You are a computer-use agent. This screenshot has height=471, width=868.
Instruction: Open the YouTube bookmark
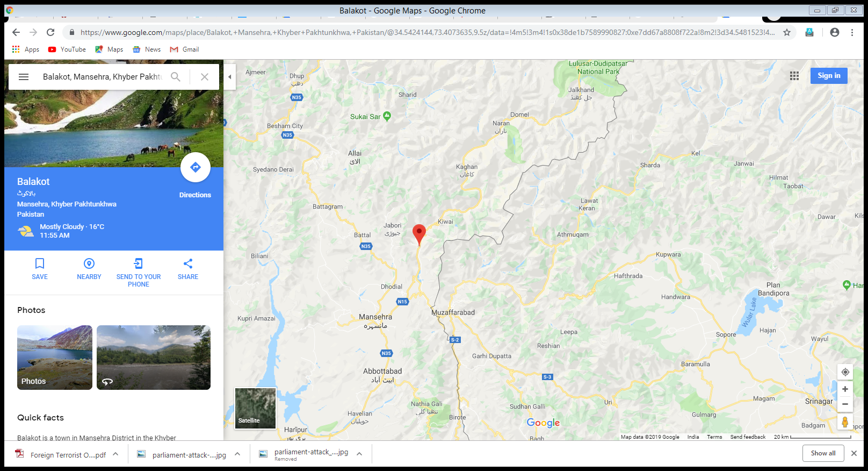coord(67,49)
